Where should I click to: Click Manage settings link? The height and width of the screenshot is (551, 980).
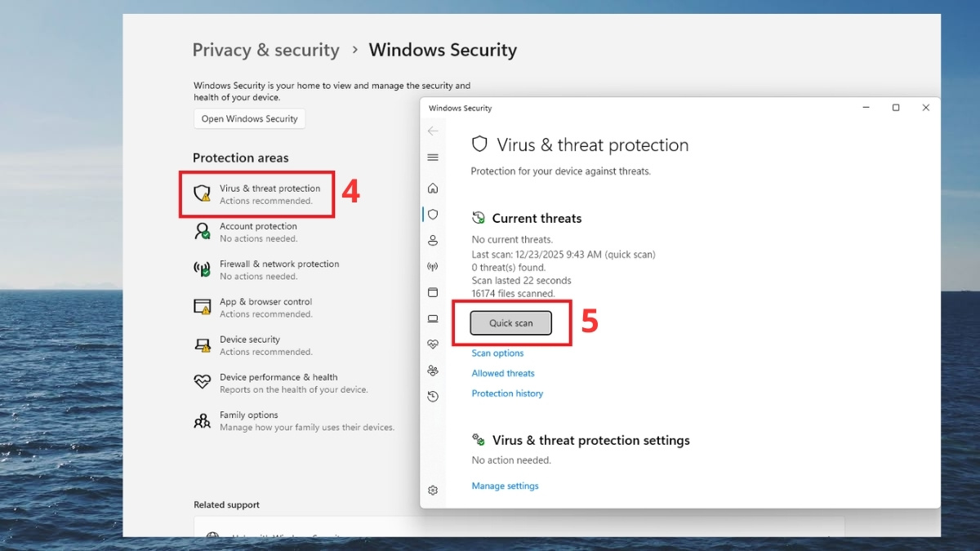(505, 486)
